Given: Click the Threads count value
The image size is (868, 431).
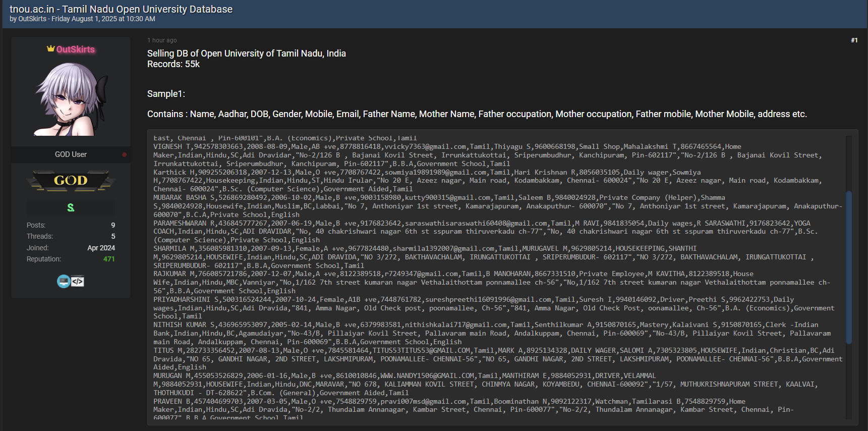Looking at the screenshot, I should [113, 236].
